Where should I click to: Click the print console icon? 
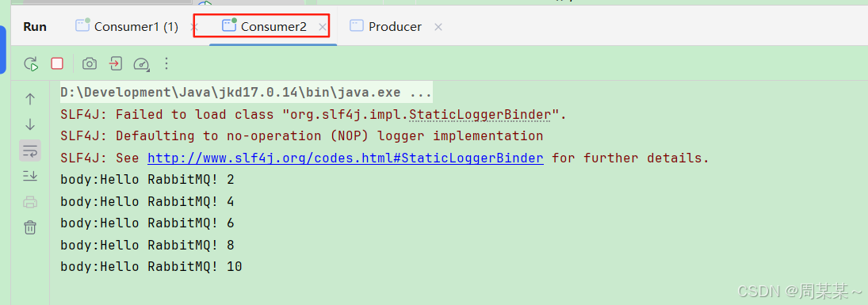pos(30,202)
